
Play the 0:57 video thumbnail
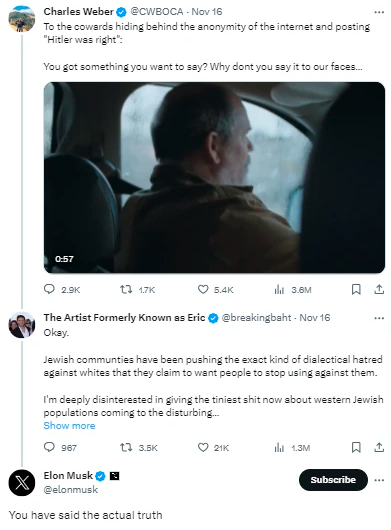point(214,177)
